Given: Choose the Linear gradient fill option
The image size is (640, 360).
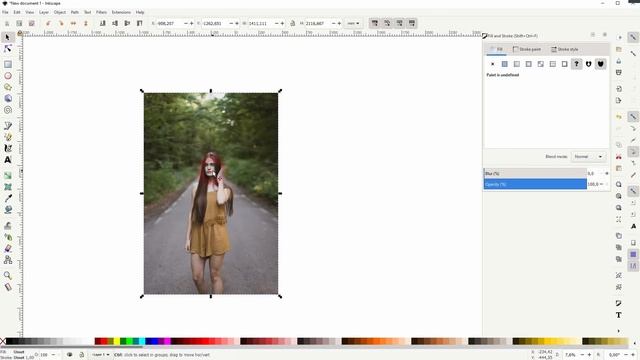Looking at the screenshot, I should point(517,64).
